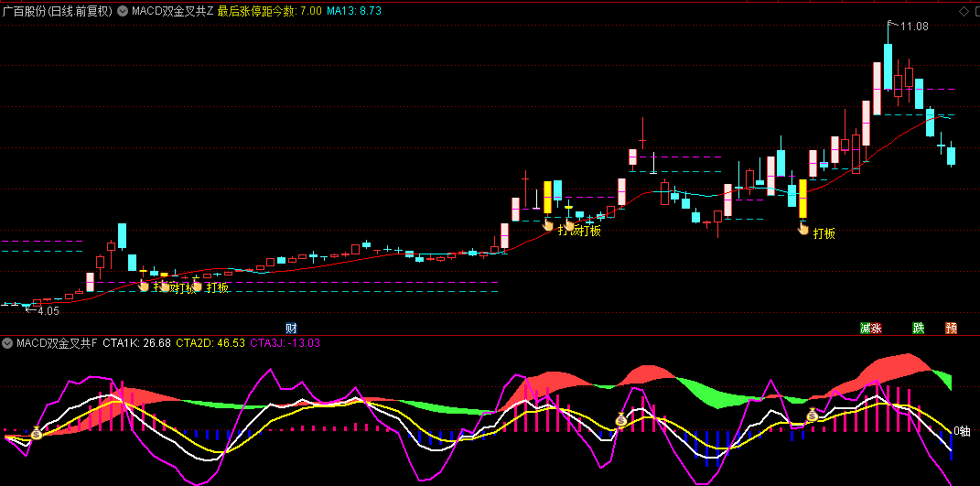
Task: Click the rightmost money bag signal icon
Action: 812,416
